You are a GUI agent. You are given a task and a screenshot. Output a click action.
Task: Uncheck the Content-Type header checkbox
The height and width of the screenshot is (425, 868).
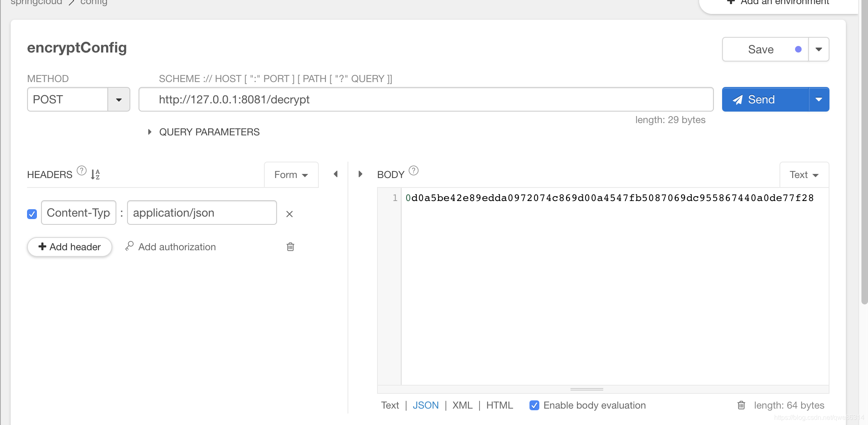(32, 214)
